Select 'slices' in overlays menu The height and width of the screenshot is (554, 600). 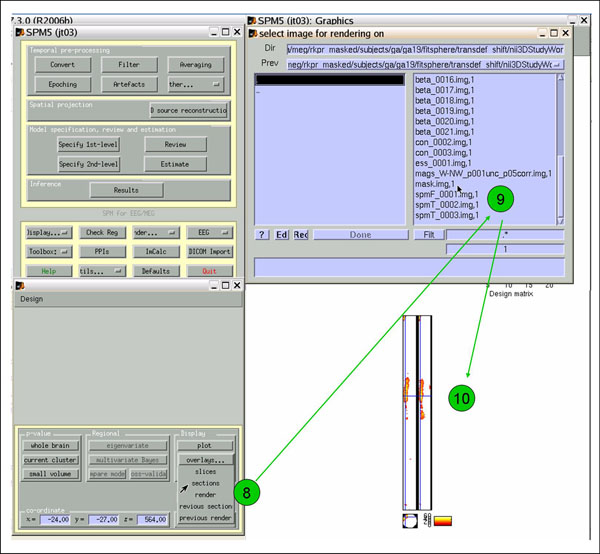pyautogui.click(x=205, y=471)
